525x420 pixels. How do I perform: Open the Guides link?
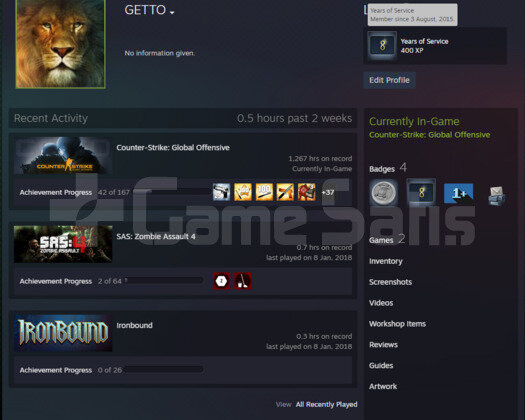tap(381, 365)
